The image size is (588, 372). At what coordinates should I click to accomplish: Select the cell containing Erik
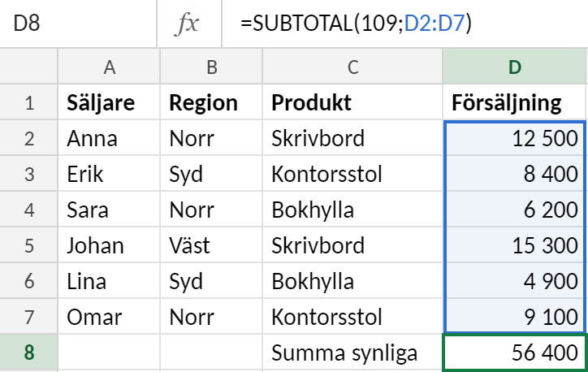coord(109,174)
